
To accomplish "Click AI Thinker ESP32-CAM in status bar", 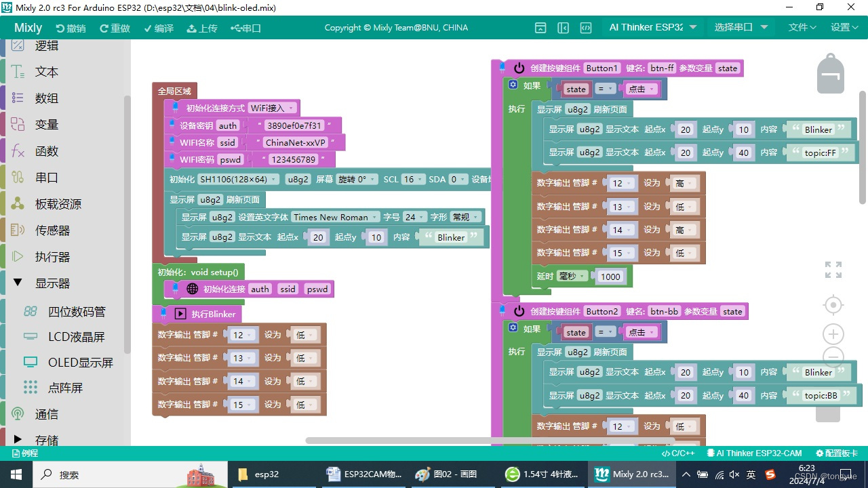I will coord(754,453).
